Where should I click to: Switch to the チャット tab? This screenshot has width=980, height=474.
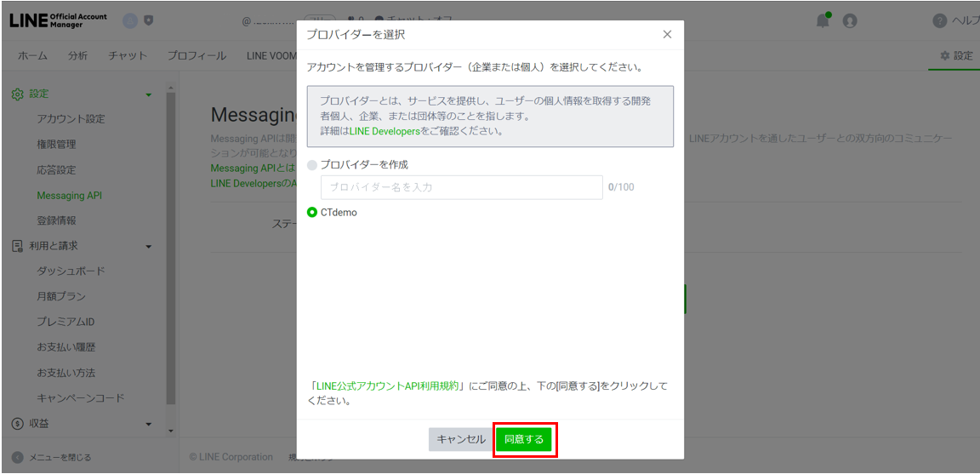tap(128, 56)
